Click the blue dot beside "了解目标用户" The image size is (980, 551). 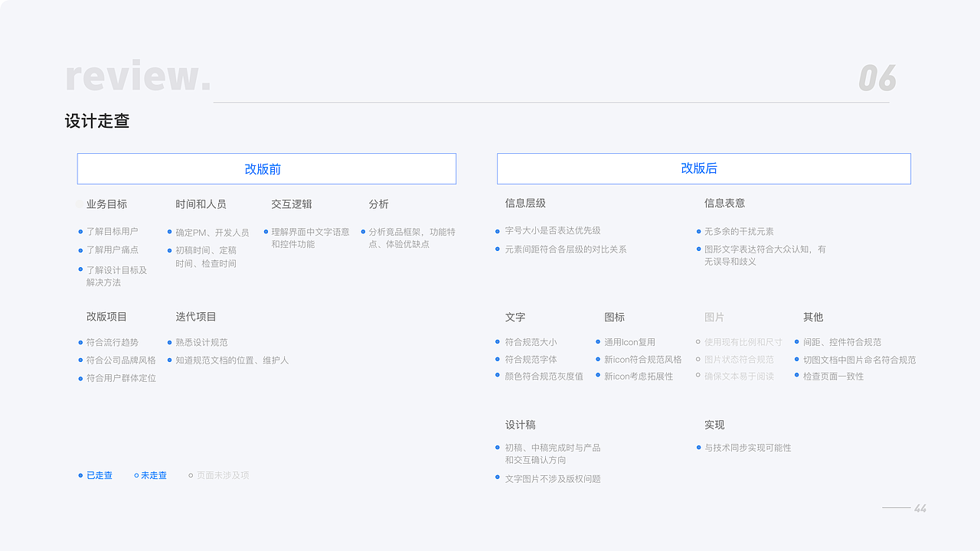[x=80, y=231]
